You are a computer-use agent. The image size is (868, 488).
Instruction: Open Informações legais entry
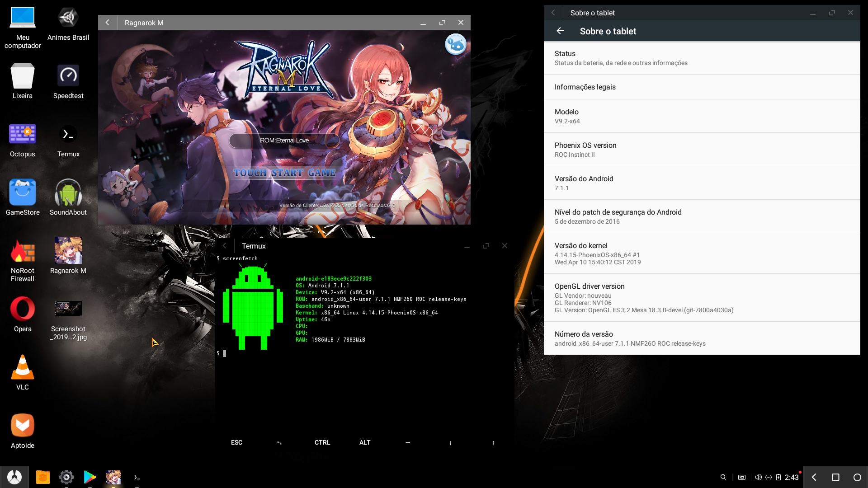pos(702,87)
